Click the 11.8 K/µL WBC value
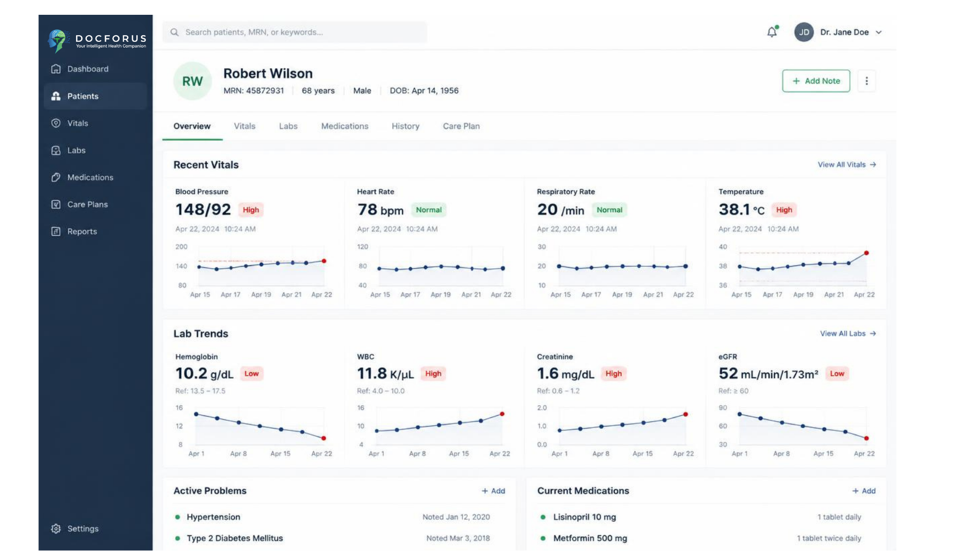The image size is (980, 551). 385,373
